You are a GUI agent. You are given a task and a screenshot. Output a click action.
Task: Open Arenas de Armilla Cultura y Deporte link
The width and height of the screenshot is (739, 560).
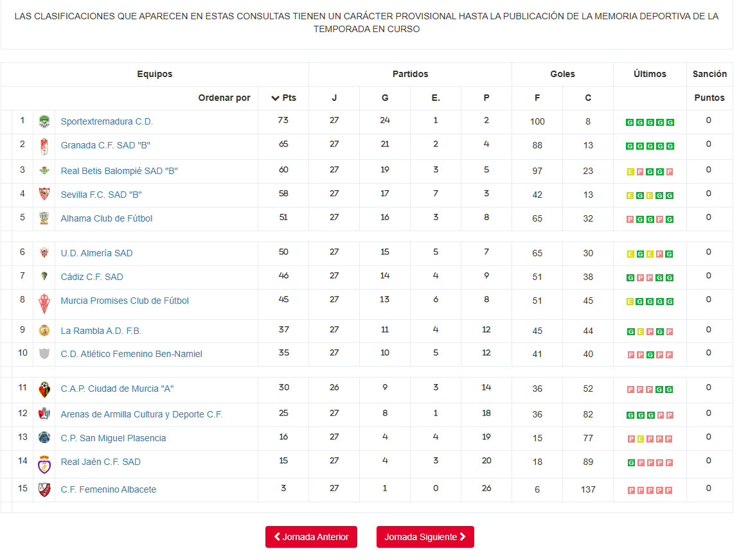click(x=141, y=414)
